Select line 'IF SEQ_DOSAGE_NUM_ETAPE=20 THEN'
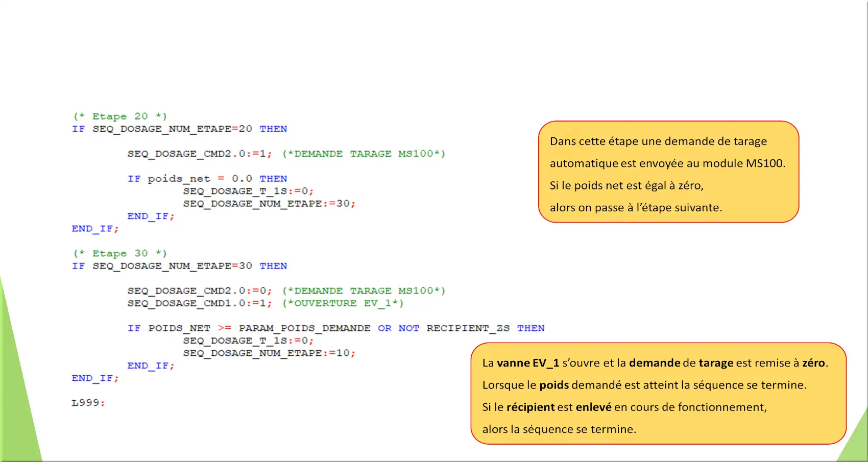Viewport: 868px width, 462px height. pos(179,129)
